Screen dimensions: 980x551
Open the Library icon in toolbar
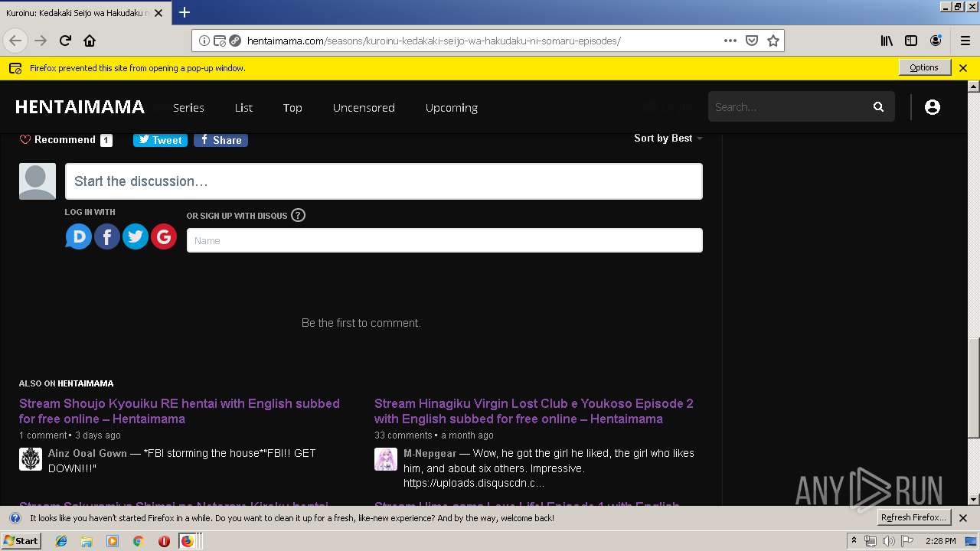(887, 41)
